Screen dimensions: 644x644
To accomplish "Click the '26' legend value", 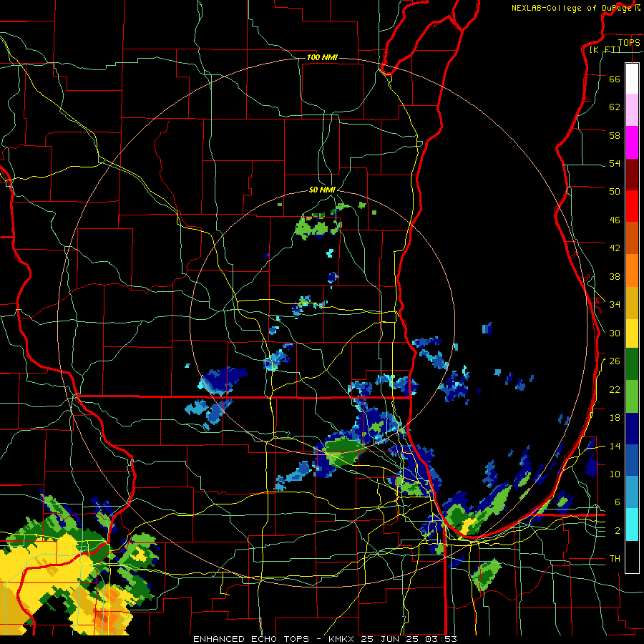I will (615, 361).
